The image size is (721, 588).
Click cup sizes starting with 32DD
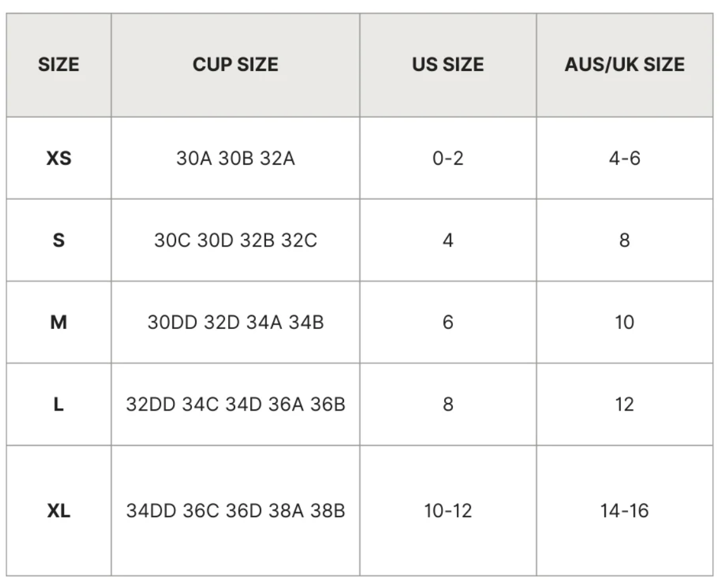click(235, 404)
